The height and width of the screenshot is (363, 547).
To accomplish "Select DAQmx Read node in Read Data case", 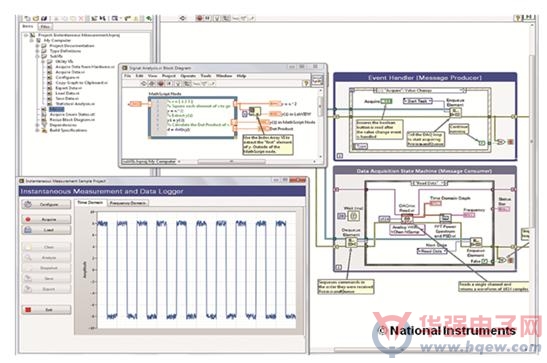I will pos(407,219).
